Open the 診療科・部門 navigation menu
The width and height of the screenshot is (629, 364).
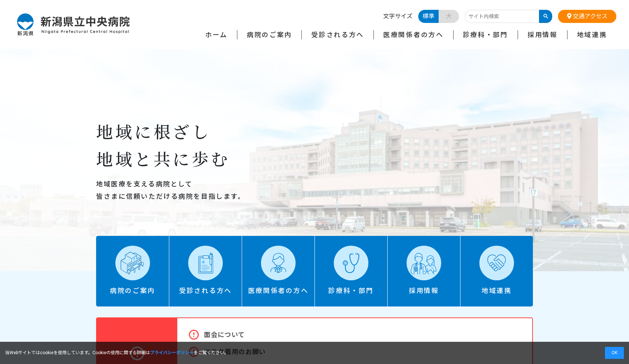[x=484, y=35]
